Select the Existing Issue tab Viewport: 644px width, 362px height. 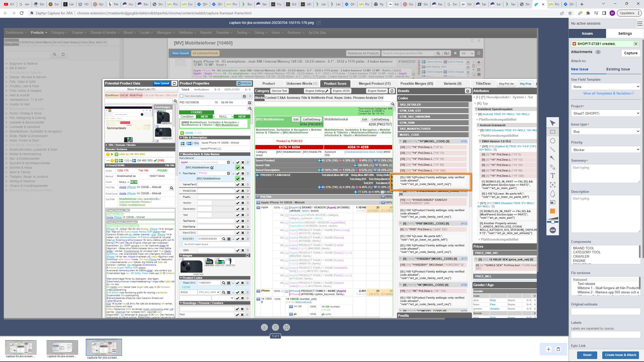pos(618,69)
